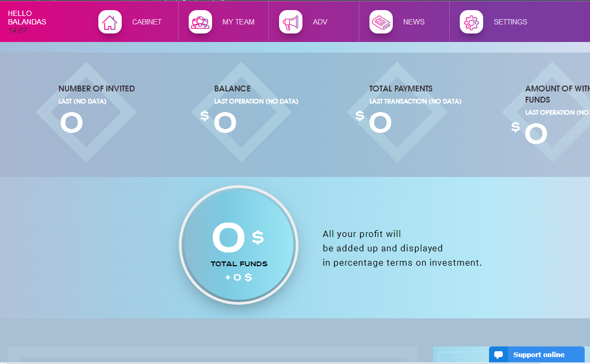Go to the MY TEAM menu label
Viewport: 590px width, 364px height.
(238, 22)
